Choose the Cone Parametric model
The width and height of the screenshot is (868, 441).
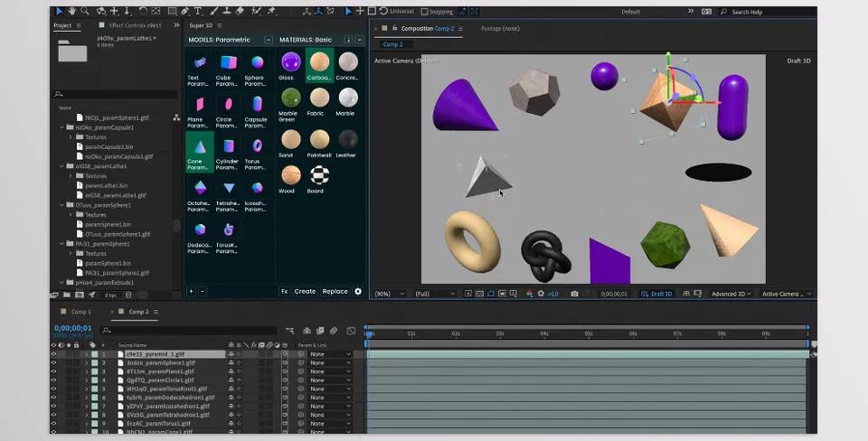tap(199, 152)
